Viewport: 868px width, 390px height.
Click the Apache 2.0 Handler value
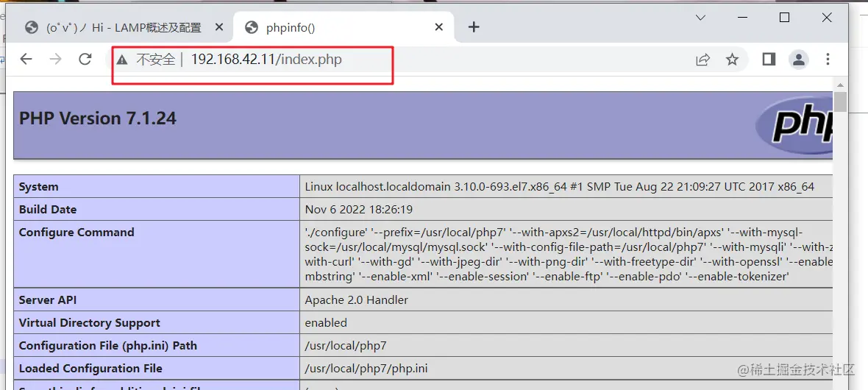357,300
